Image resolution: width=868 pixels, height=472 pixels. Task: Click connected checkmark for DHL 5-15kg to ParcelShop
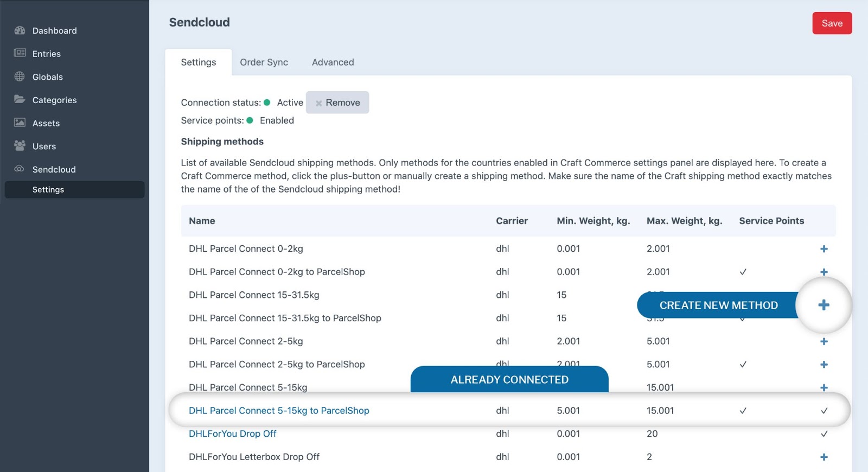tap(824, 411)
